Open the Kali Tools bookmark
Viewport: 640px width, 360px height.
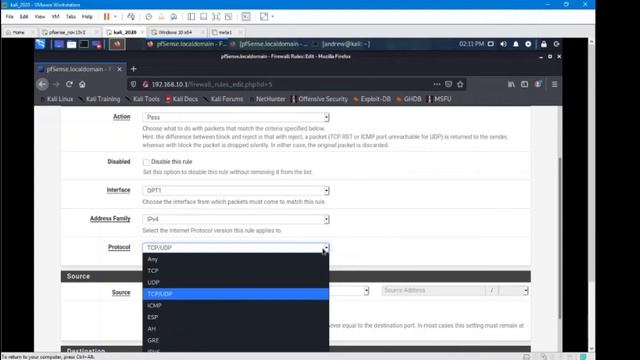(143, 99)
